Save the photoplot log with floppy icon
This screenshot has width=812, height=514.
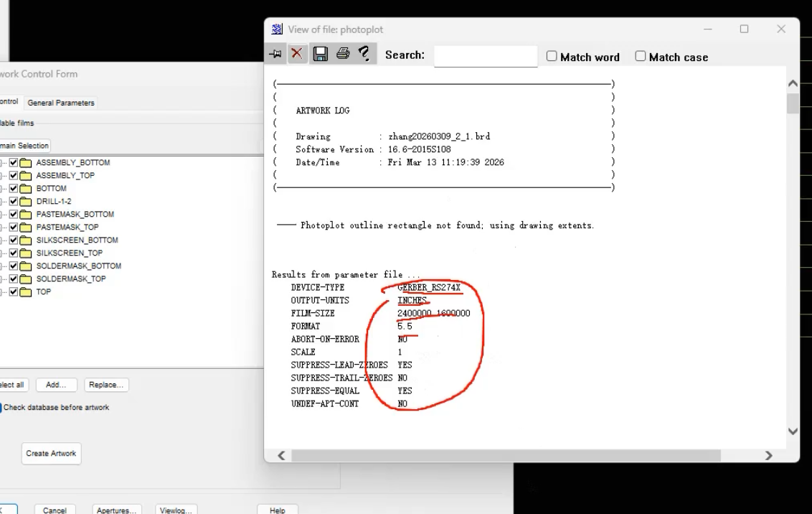click(x=321, y=53)
